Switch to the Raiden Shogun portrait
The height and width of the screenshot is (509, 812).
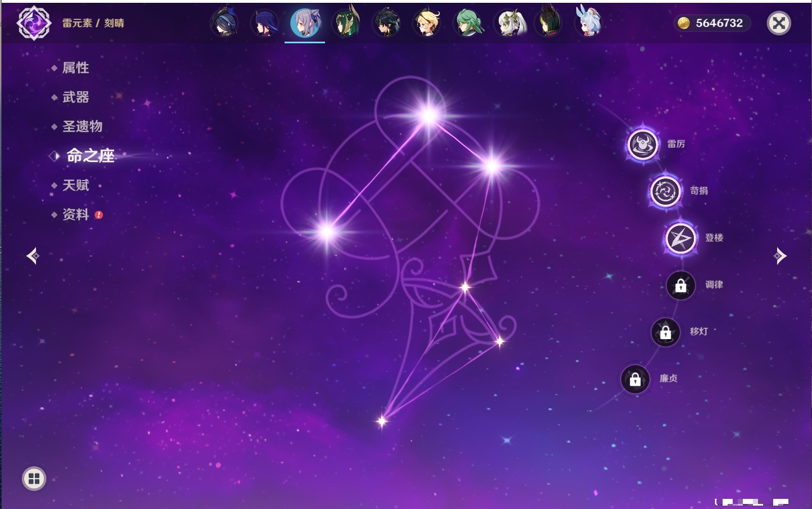[264, 23]
